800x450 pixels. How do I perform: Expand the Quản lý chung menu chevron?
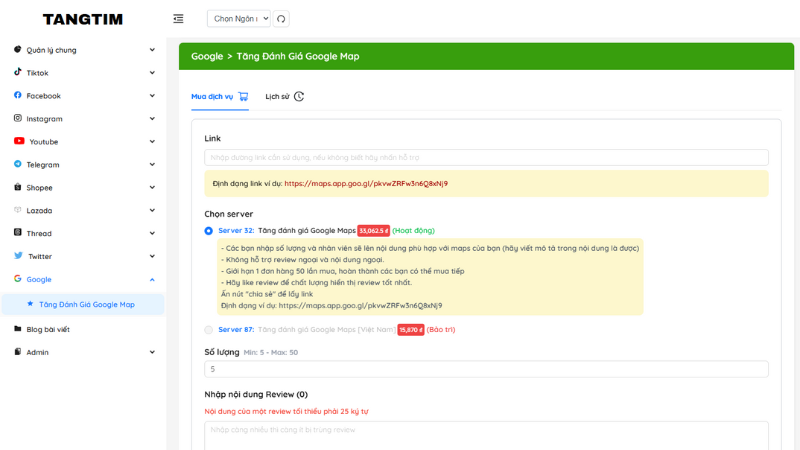pos(152,50)
